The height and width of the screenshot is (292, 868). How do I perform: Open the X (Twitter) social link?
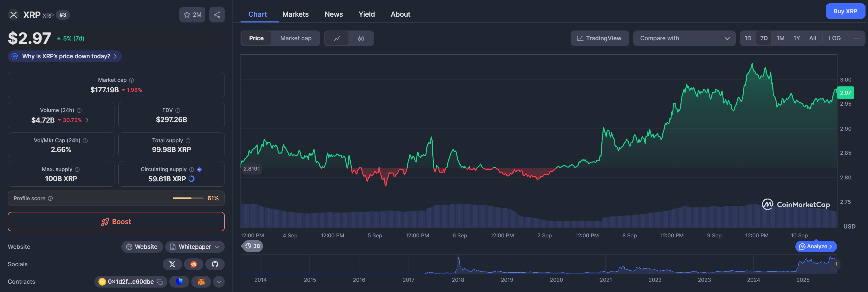point(172,264)
